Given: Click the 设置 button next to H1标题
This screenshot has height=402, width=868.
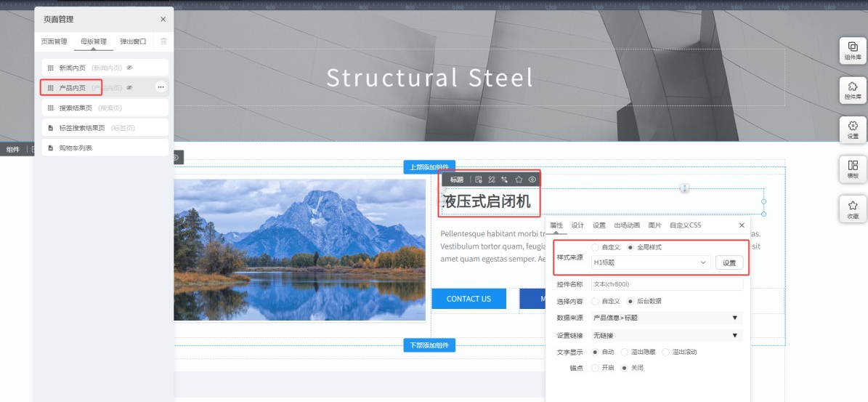Looking at the screenshot, I should coord(729,263).
